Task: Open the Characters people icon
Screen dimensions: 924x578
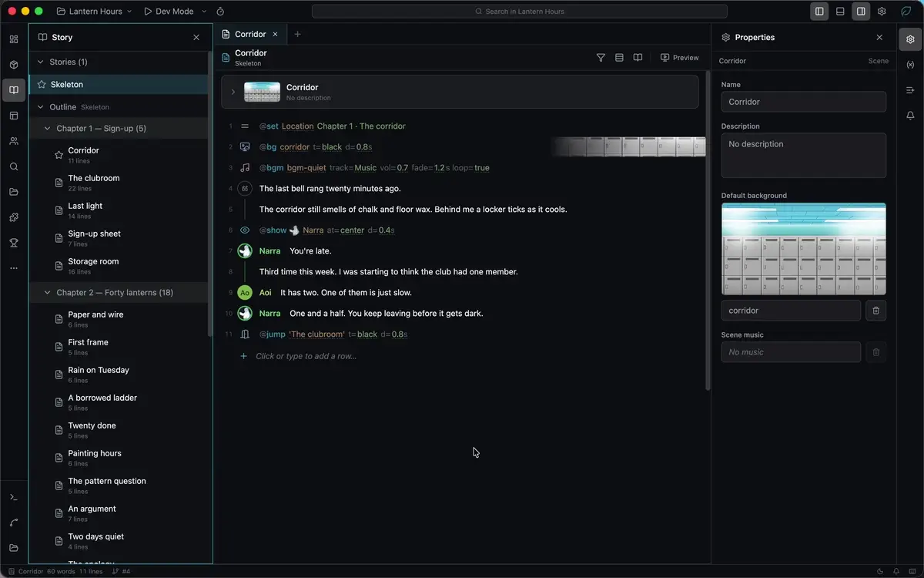Action: click(x=14, y=141)
